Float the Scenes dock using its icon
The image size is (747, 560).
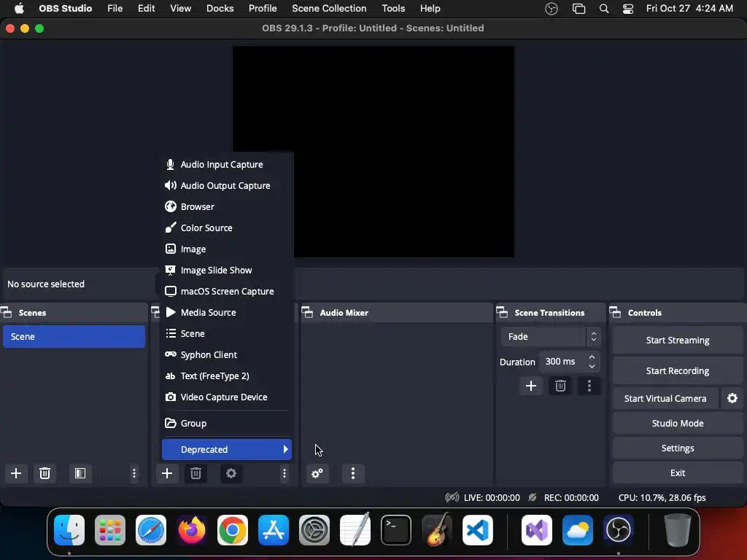(6, 312)
